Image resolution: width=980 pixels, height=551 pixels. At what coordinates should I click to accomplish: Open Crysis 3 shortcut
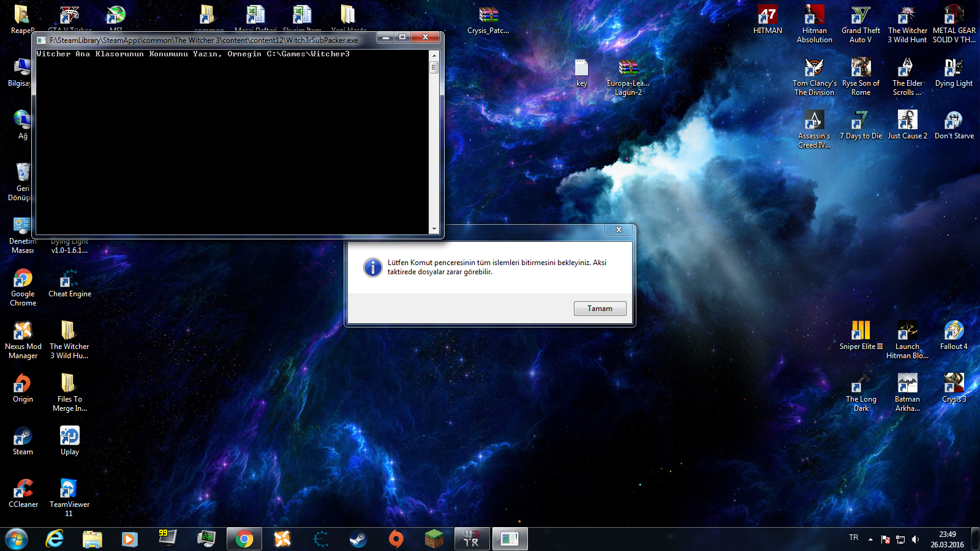click(x=954, y=388)
